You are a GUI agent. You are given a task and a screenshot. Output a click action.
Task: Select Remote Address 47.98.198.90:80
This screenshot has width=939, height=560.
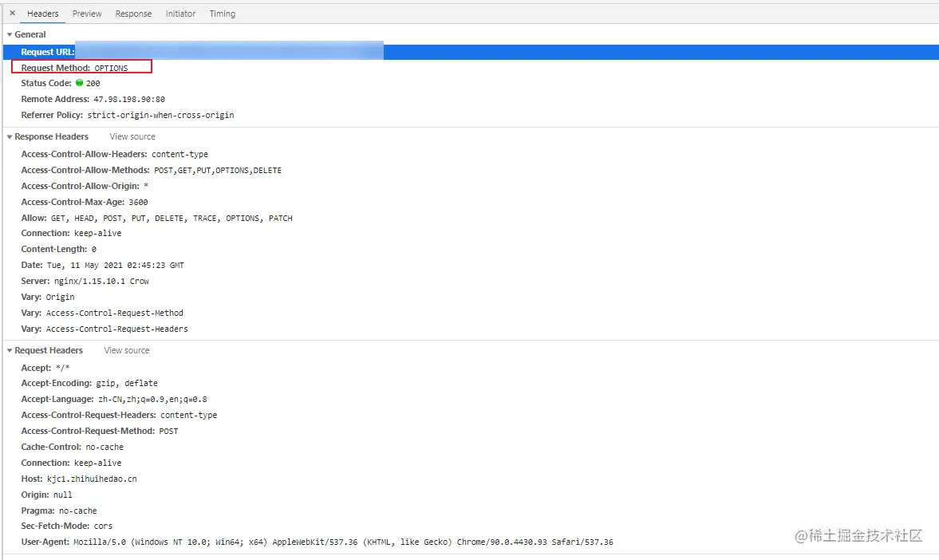93,99
